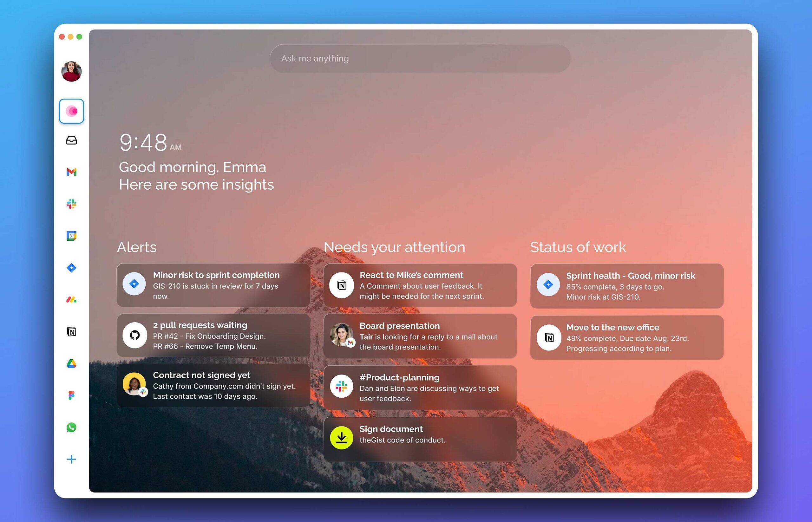Open monday.com from the sidebar

pos(71,300)
